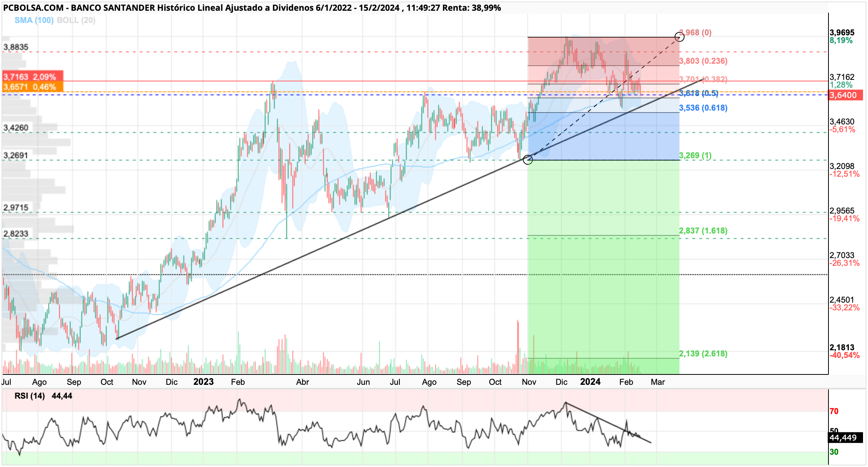Click the -12,51% axis percentage
Viewport: 868px width, 467px height.
coord(845,174)
